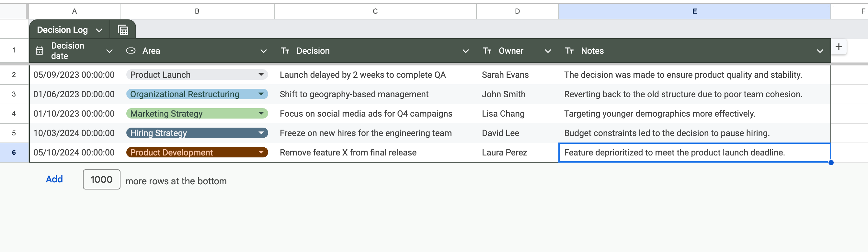Open the table view grid icon
The image size is (868, 252).
pyautogui.click(x=123, y=30)
